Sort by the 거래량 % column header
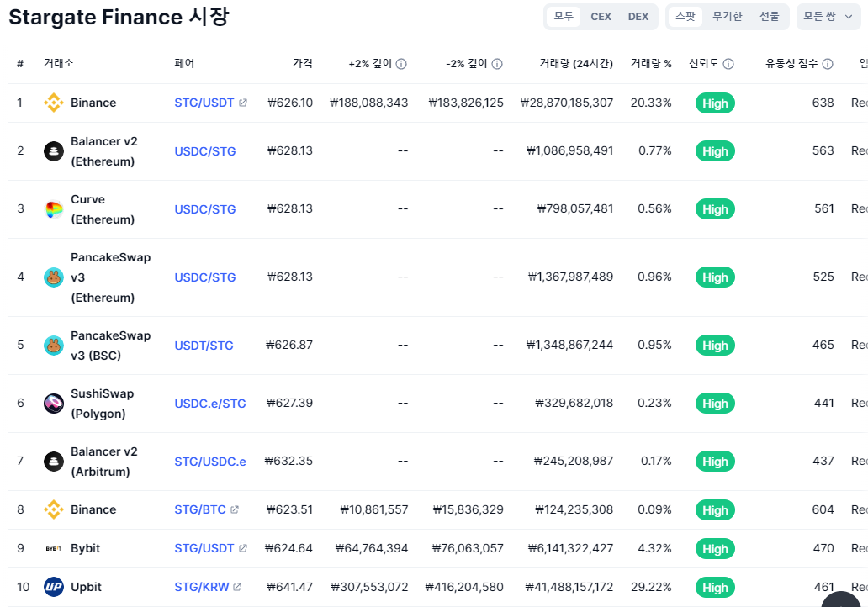Viewport: 868px width, 607px height. pyautogui.click(x=651, y=64)
